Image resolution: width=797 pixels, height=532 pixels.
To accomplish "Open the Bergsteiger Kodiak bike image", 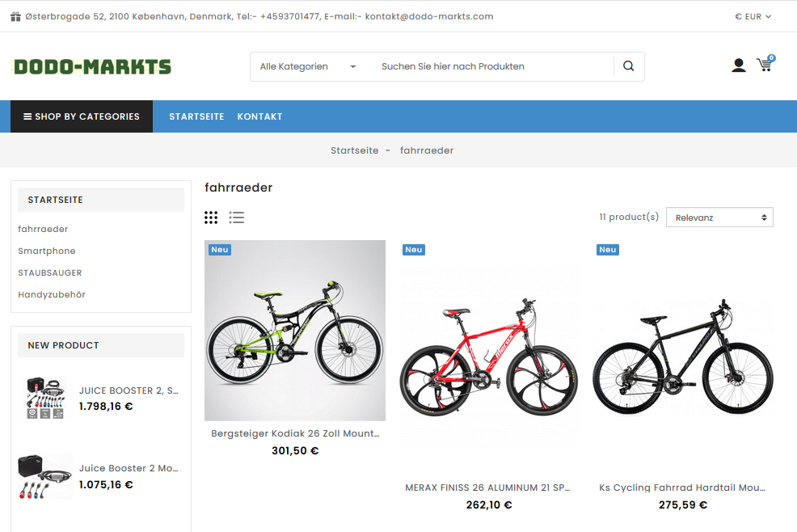I will pos(295,331).
